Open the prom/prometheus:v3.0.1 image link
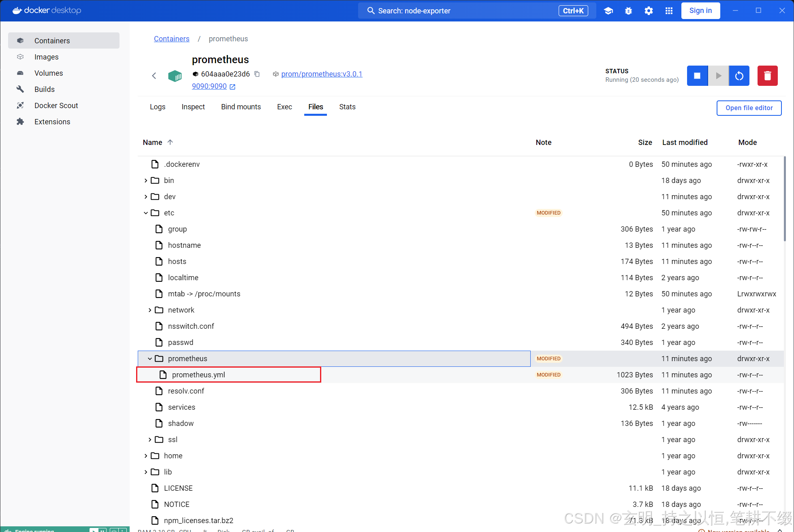This screenshot has width=794, height=532. point(322,74)
